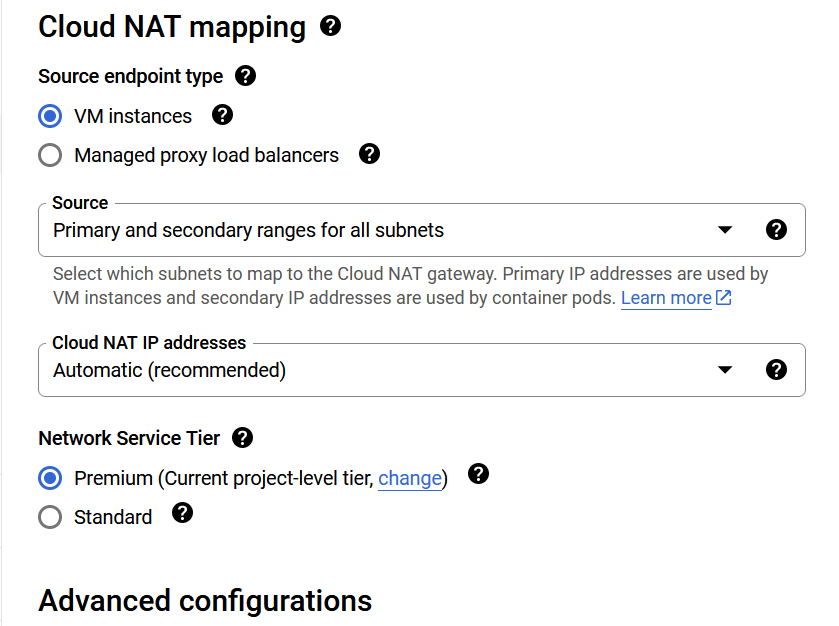Show help for Premium tier option

pyautogui.click(x=479, y=474)
